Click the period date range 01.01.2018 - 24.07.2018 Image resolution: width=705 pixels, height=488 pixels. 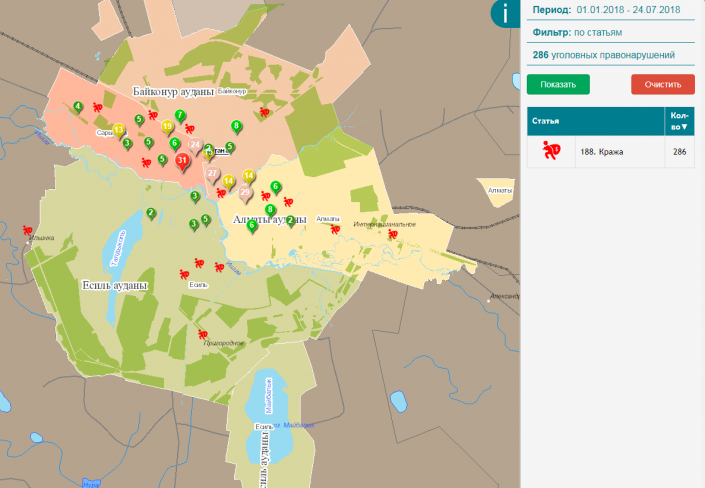click(x=628, y=10)
